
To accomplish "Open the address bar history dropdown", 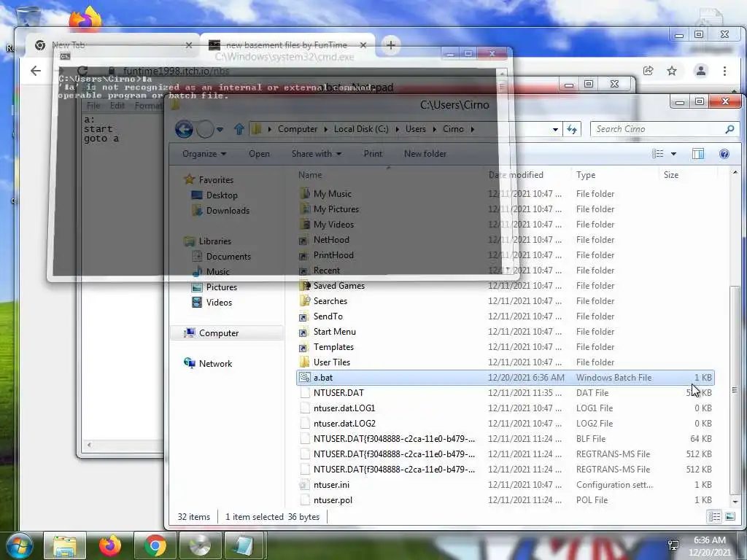I will (x=555, y=129).
